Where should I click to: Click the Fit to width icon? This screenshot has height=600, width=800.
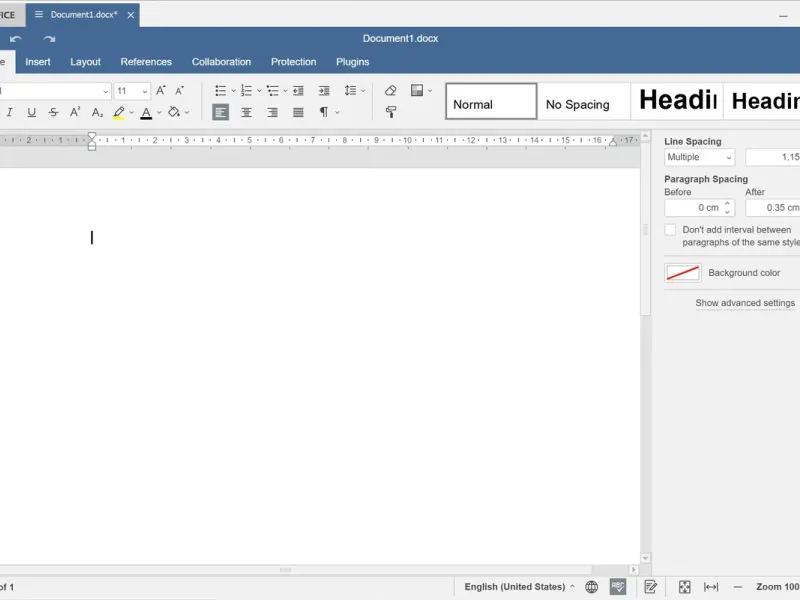[x=711, y=587]
